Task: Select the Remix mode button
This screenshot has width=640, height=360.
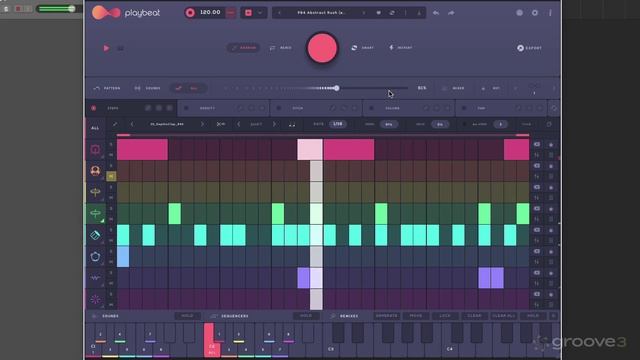Action: pyautogui.click(x=281, y=48)
